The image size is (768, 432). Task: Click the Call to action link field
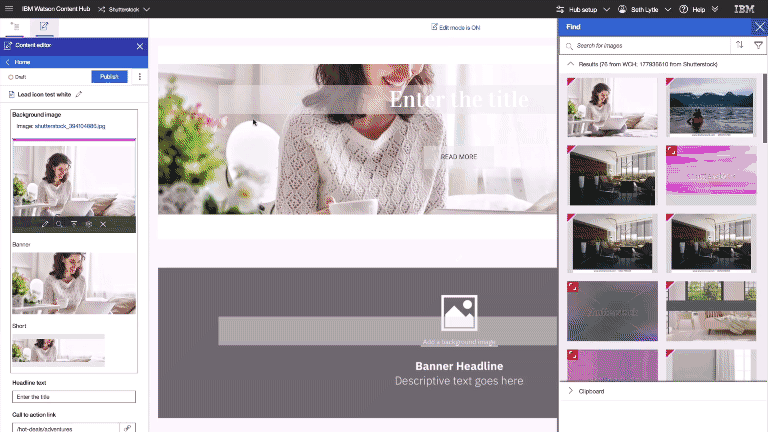tap(66, 428)
